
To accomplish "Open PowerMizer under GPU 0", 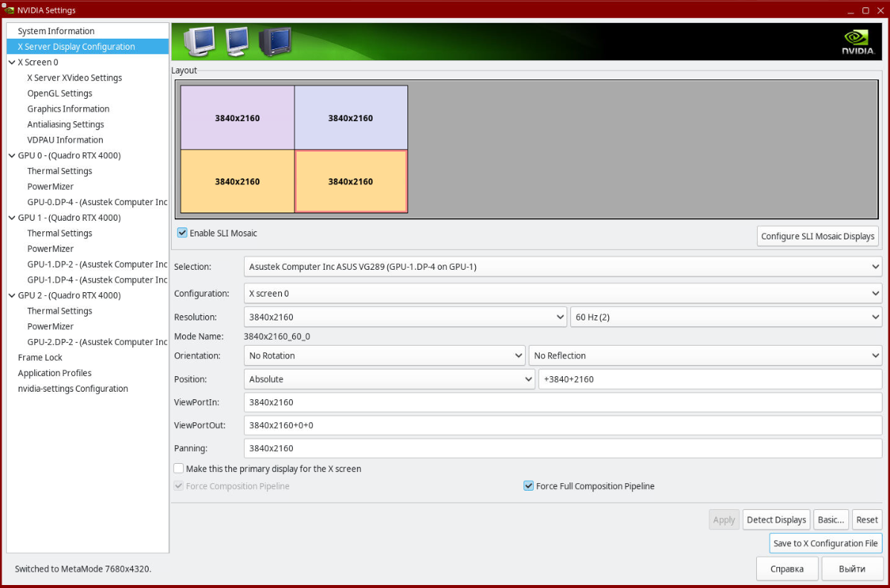I will (x=51, y=186).
